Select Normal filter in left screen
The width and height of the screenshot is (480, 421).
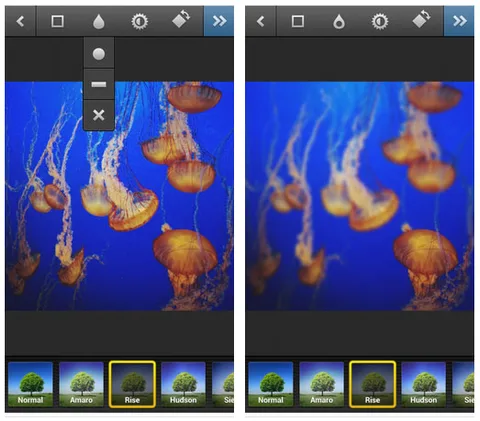(x=30, y=384)
